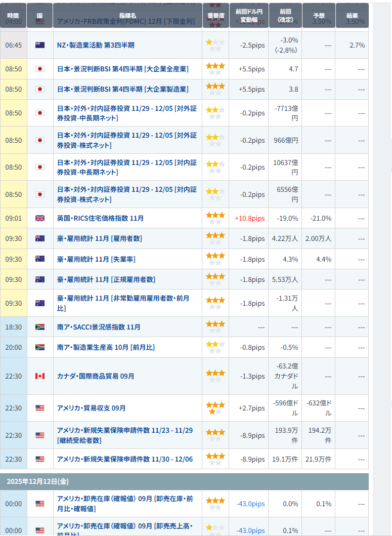Click the Canada flag in the カナダ・国際商品貿易 row

pos(40,376)
